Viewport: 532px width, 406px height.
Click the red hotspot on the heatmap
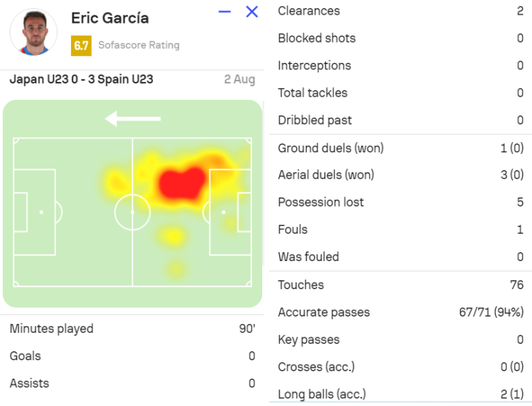181,183
